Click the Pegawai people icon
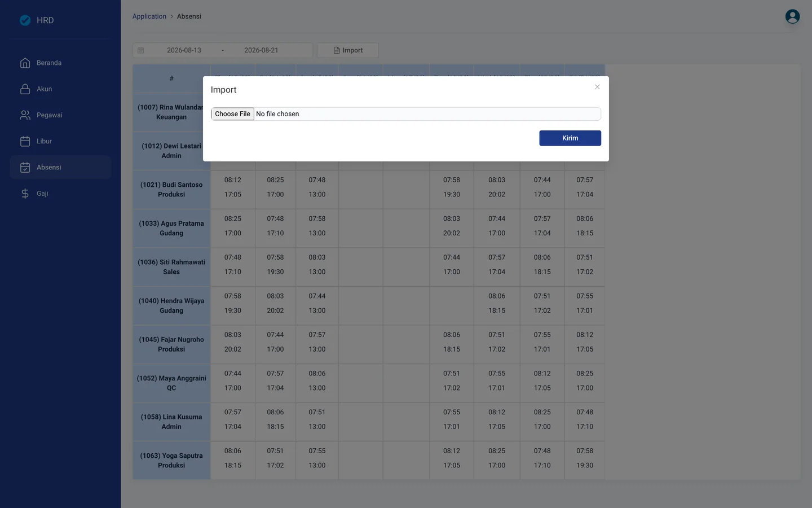Screen dimensions: 812x508 (x=25, y=115)
